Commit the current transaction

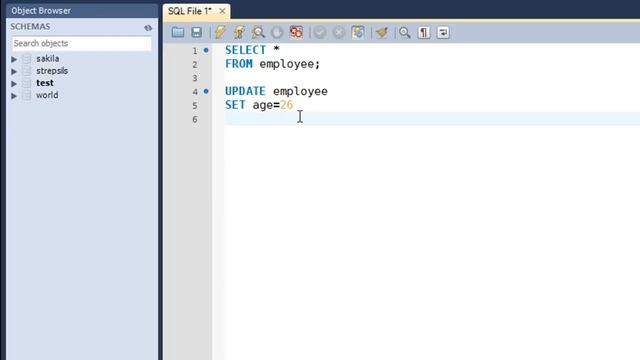[320, 32]
